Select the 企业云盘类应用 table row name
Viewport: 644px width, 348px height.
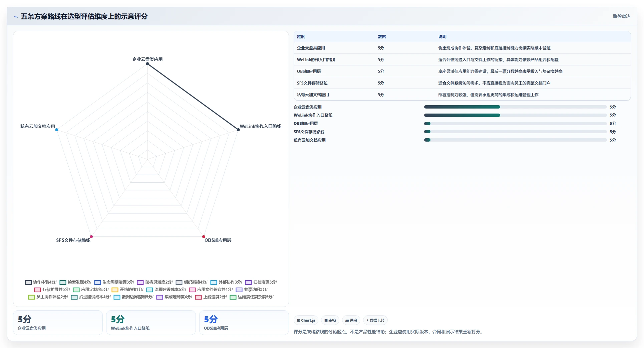click(311, 48)
